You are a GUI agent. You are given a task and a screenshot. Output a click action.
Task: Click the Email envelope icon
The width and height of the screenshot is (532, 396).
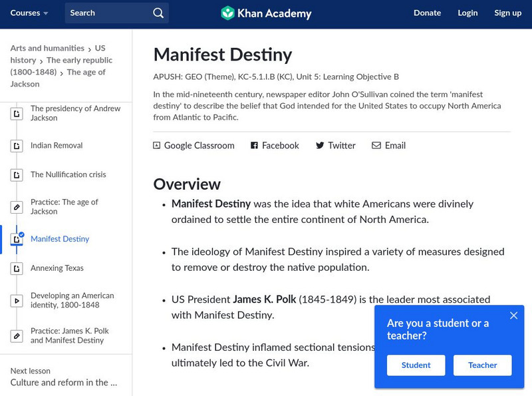tap(376, 145)
